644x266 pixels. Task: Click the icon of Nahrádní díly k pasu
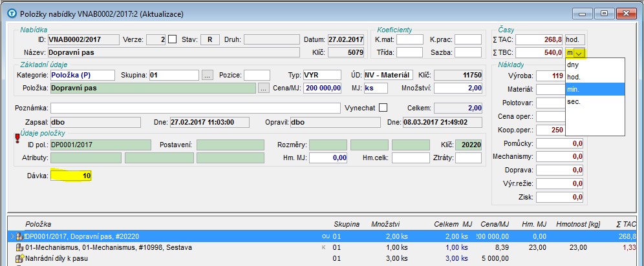pos(19,258)
